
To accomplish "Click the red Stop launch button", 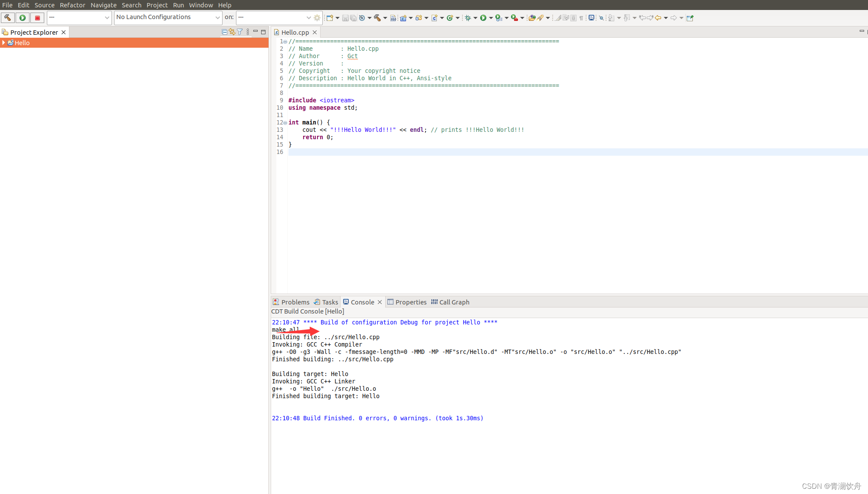I will (37, 18).
